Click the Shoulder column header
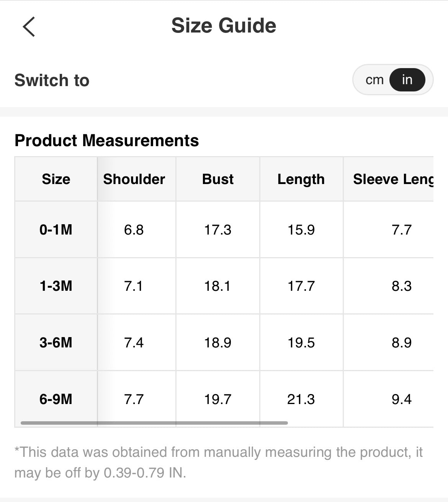This screenshot has width=448, height=502. tap(134, 179)
